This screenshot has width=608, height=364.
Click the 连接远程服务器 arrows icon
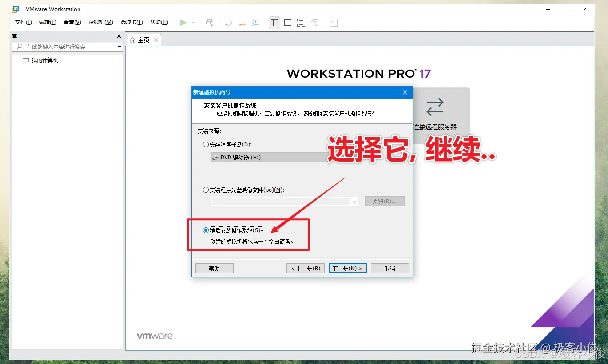435,107
